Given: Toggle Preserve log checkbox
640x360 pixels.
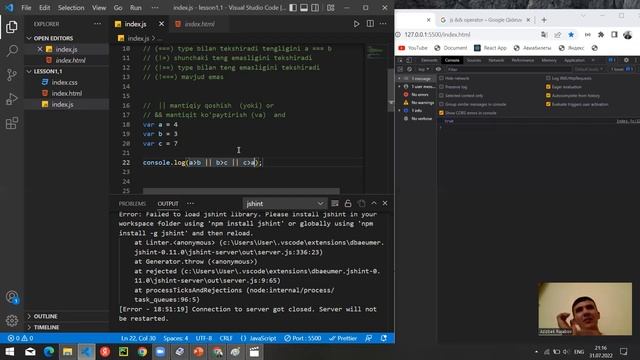Looking at the screenshot, I should tap(441, 87).
